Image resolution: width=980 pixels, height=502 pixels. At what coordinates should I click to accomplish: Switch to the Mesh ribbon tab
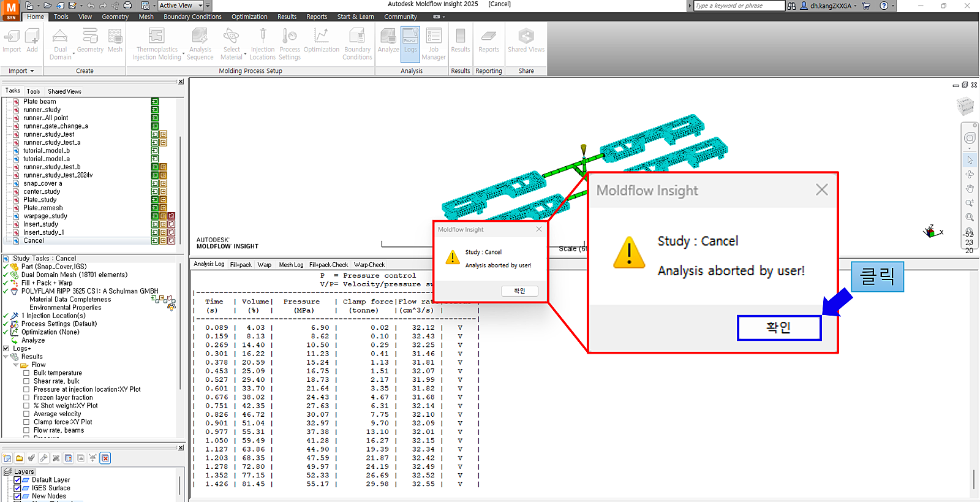tap(146, 17)
